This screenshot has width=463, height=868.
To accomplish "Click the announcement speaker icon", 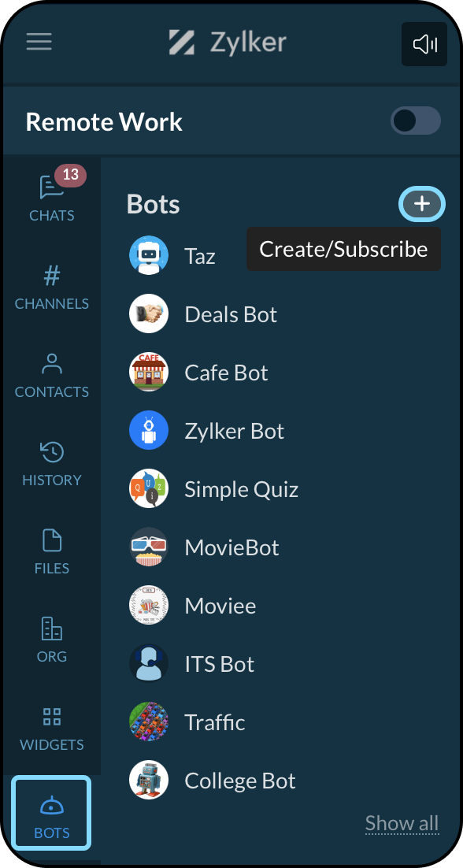I will point(424,44).
